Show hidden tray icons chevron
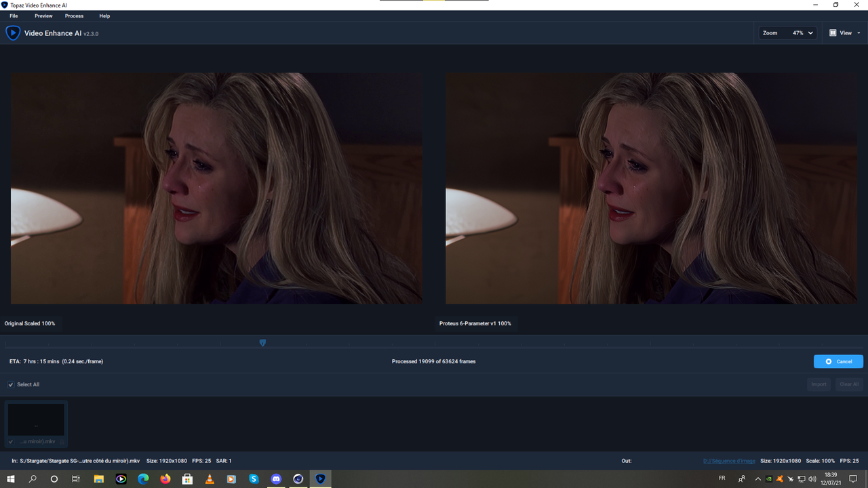Viewport: 868px width, 488px height. [x=758, y=479]
